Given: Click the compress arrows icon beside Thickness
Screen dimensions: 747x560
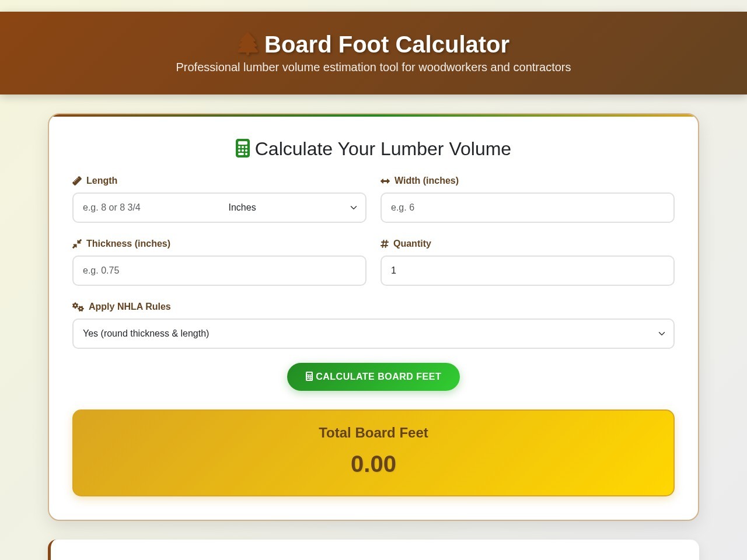Looking at the screenshot, I should click(x=77, y=244).
